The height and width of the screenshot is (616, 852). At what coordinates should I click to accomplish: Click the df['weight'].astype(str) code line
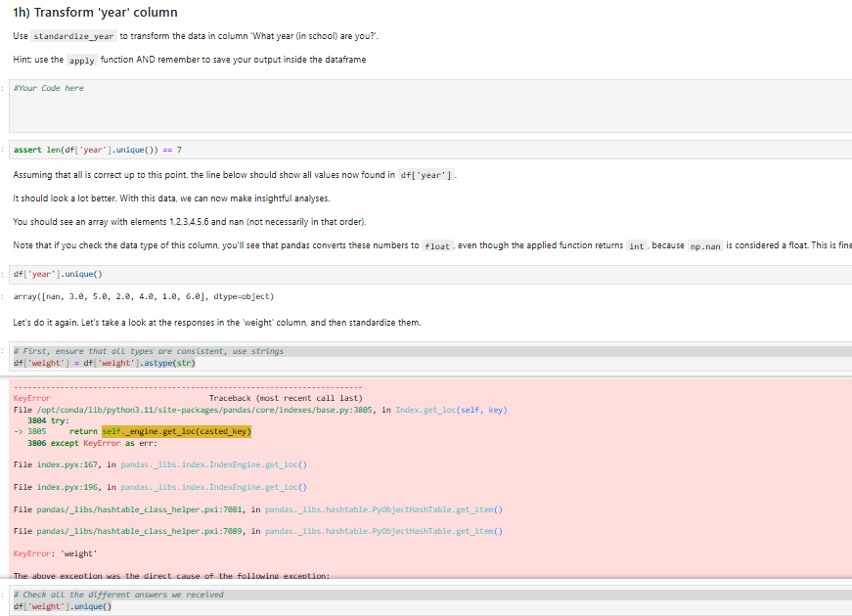[x=105, y=363]
